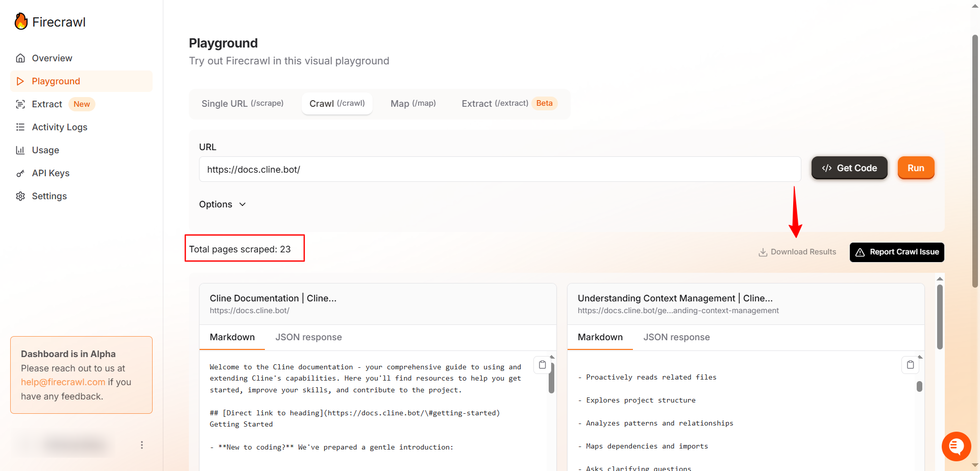
Task: Click the warning icon in Report Crawl Issue
Action: 860,252
